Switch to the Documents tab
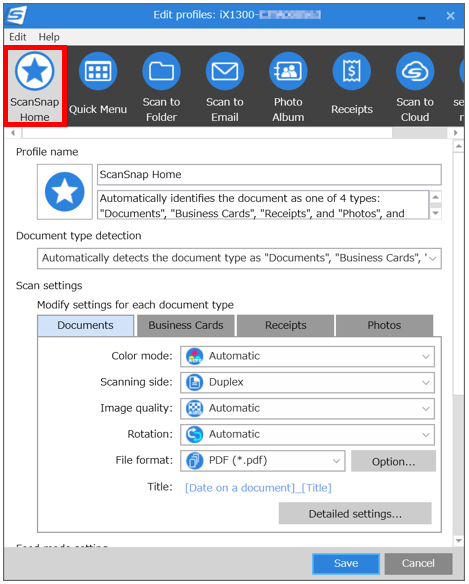This screenshot has width=469, height=584. coord(85,326)
